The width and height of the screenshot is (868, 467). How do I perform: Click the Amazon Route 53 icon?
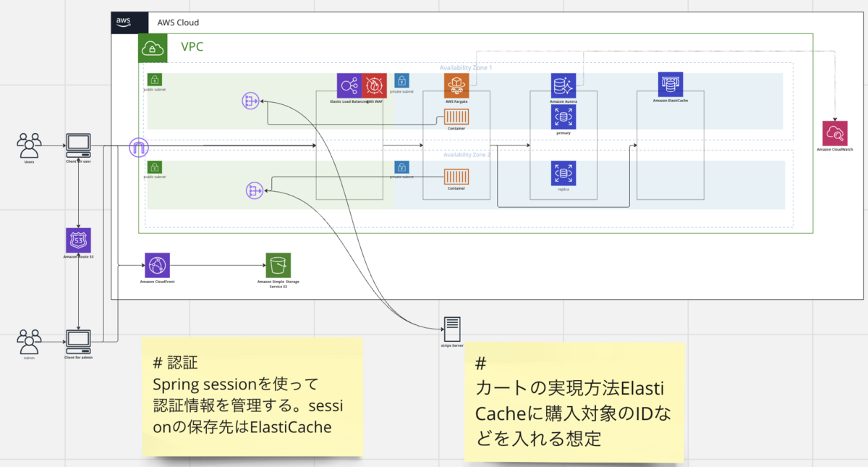[x=78, y=240]
